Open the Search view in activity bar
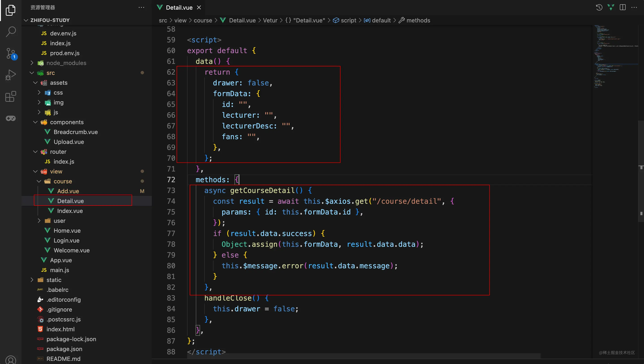This screenshot has width=644, height=364. tap(11, 32)
